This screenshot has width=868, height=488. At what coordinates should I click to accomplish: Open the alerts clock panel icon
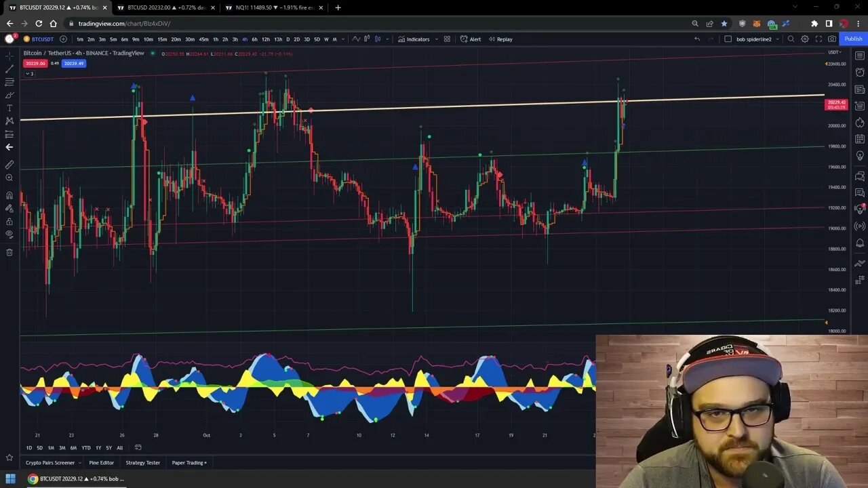tap(860, 73)
